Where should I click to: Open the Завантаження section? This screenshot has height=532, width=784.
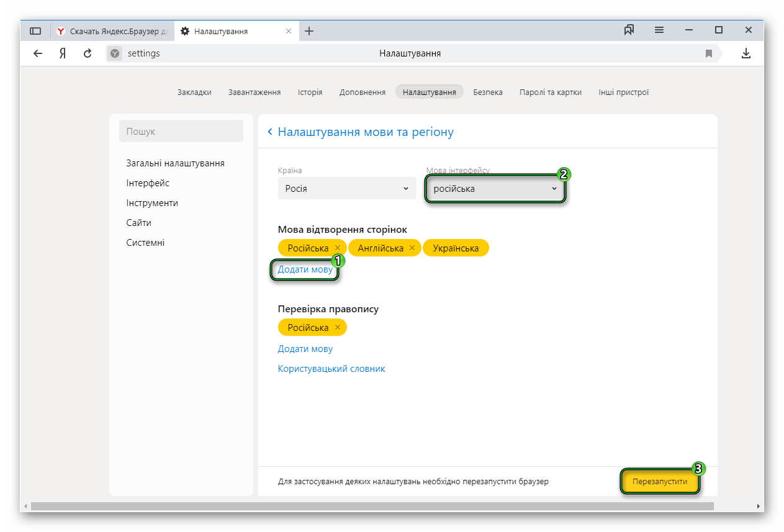[x=255, y=92]
